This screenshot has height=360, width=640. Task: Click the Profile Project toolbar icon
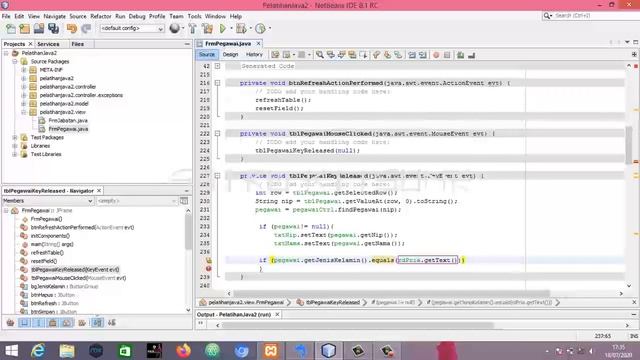[260, 29]
